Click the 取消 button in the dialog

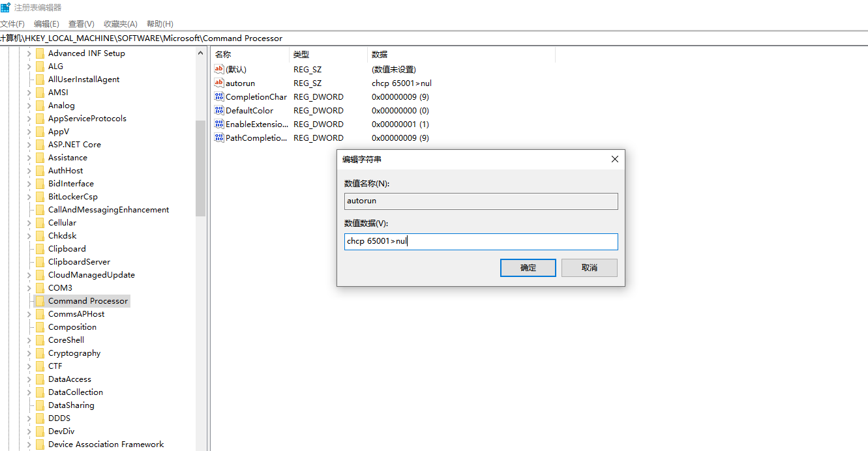click(x=589, y=267)
